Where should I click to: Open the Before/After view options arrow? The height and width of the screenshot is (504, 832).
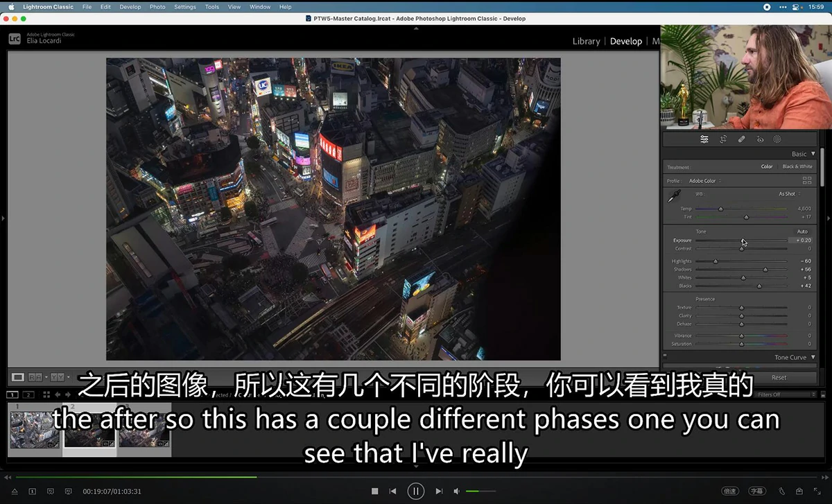click(68, 377)
